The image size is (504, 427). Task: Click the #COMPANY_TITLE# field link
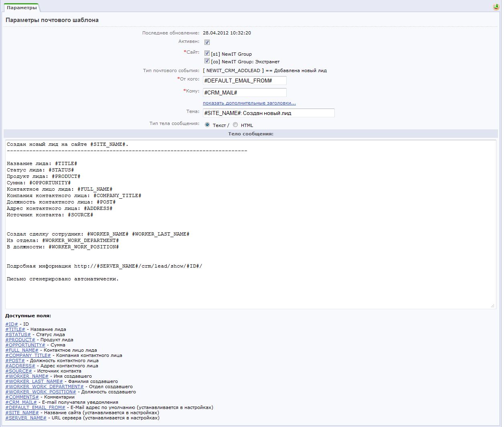coord(28,355)
